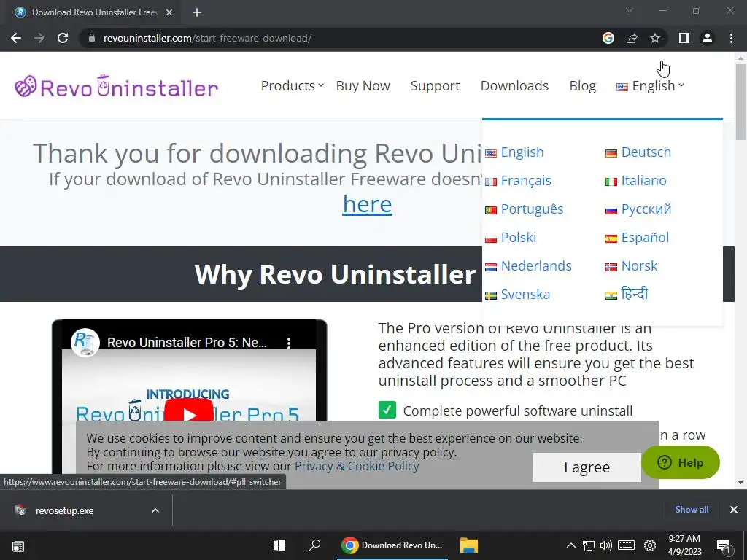The width and height of the screenshot is (747, 560).
Task: Open the clock showing 9:27 AM
Action: pyautogui.click(x=684, y=545)
